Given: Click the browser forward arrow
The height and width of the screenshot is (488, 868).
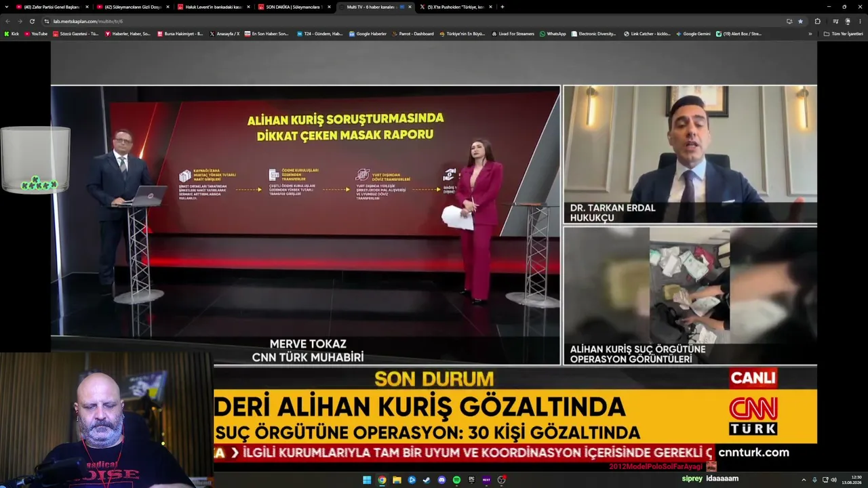Looking at the screenshot, I should click(19, 21).
